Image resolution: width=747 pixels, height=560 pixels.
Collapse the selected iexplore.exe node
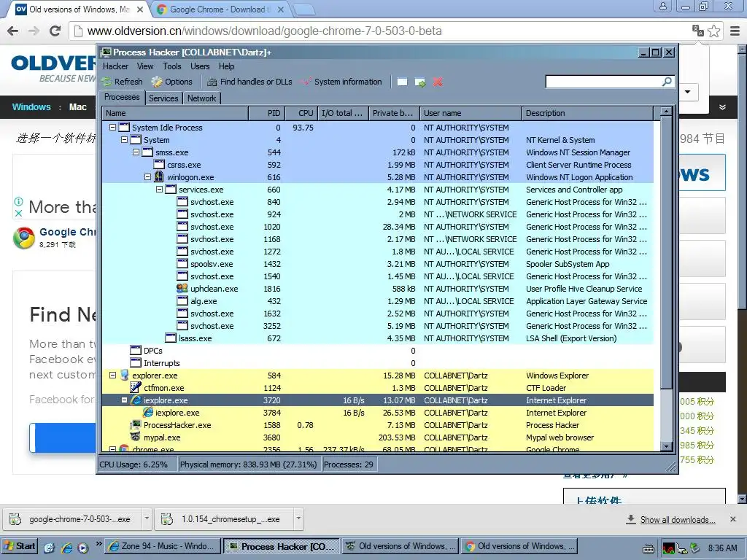pos(124,400)
